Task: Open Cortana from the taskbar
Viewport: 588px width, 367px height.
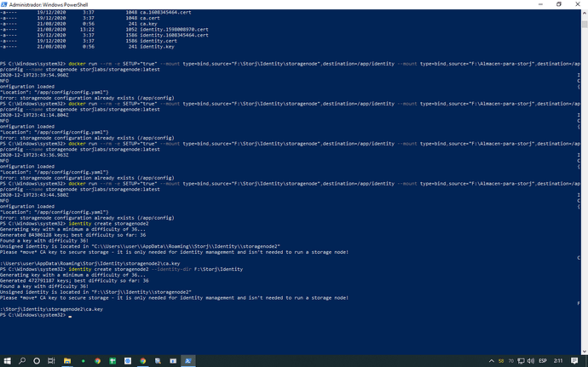Action: (x=37, y=360)
